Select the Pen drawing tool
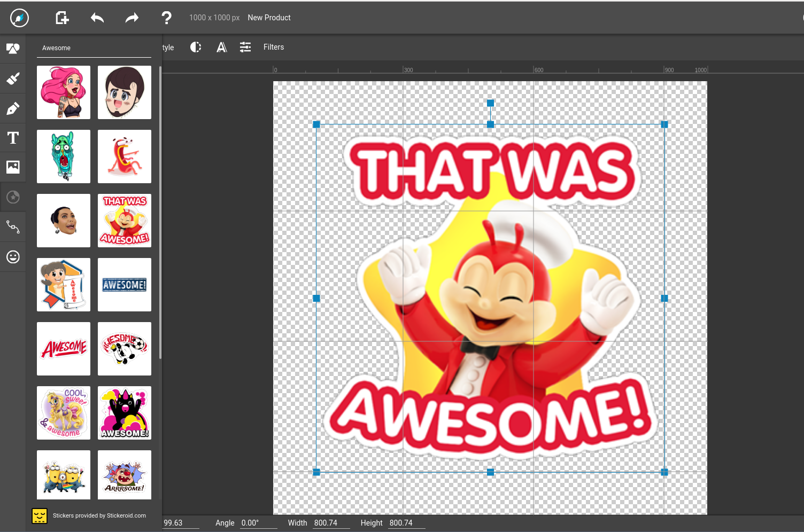The image size is (804, 532). [x=13, y=108]
